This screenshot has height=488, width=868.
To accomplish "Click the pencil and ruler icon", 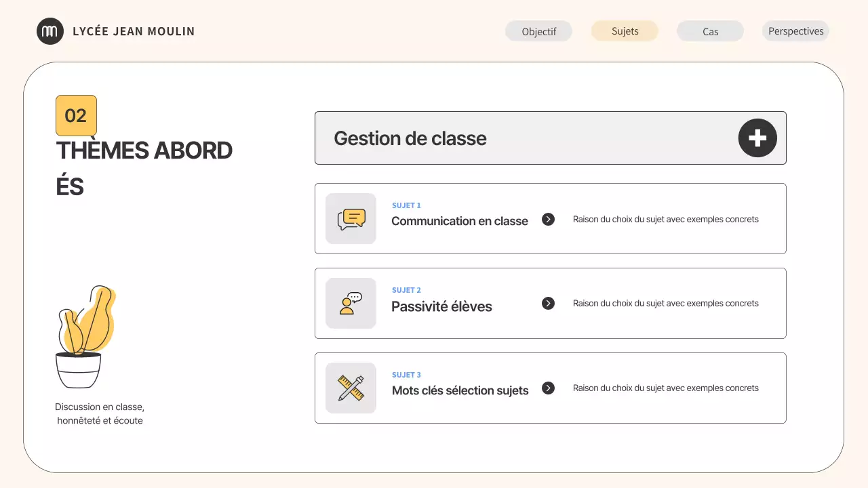I will [351, 388].
